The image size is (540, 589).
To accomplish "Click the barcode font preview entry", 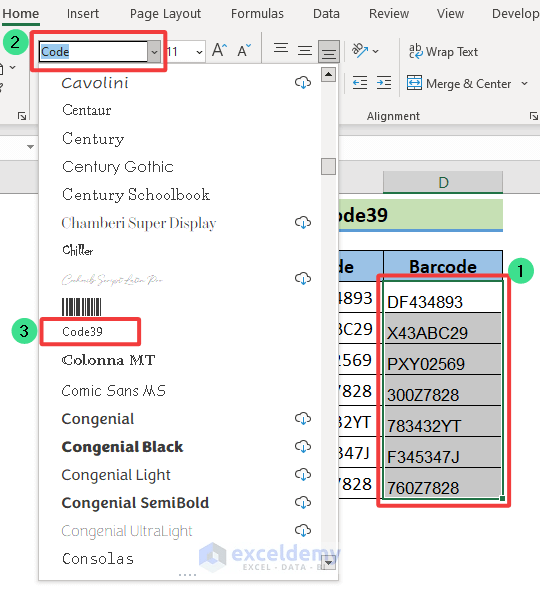I will tap(81, 307).
